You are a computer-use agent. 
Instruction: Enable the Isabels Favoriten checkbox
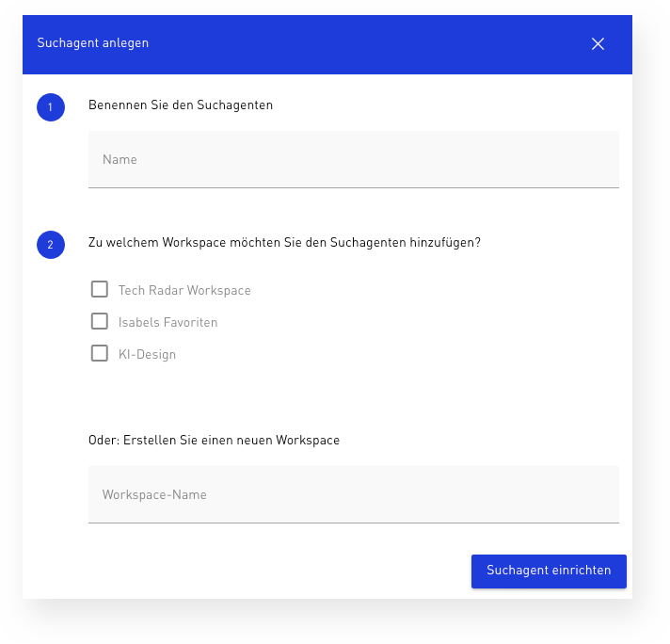(100, 321)
